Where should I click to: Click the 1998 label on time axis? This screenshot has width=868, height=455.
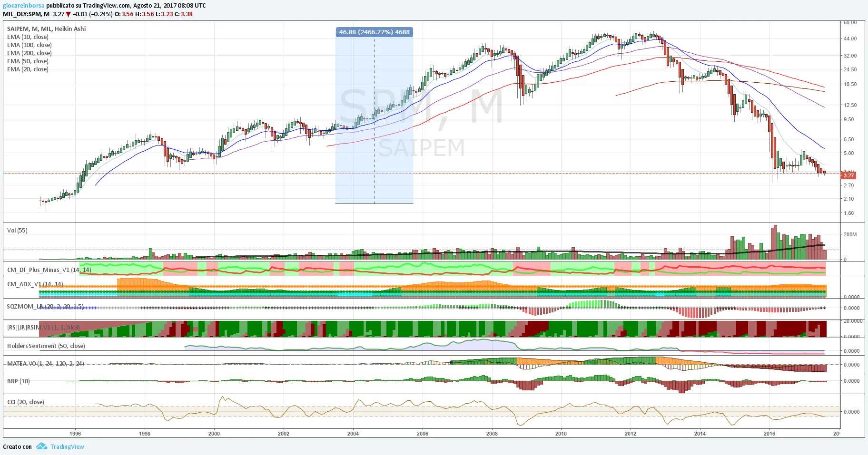pyautogui.click(x=145, y=433)
